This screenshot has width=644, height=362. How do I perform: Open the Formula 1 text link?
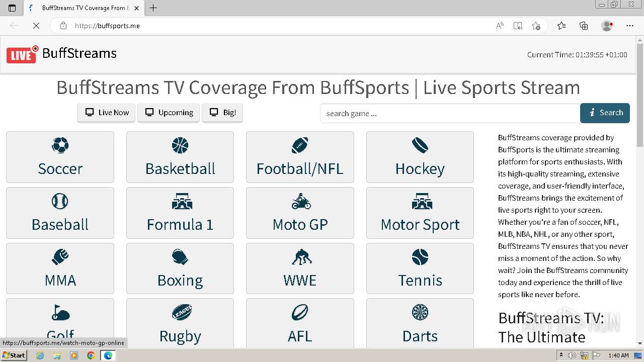coord(180,225)
